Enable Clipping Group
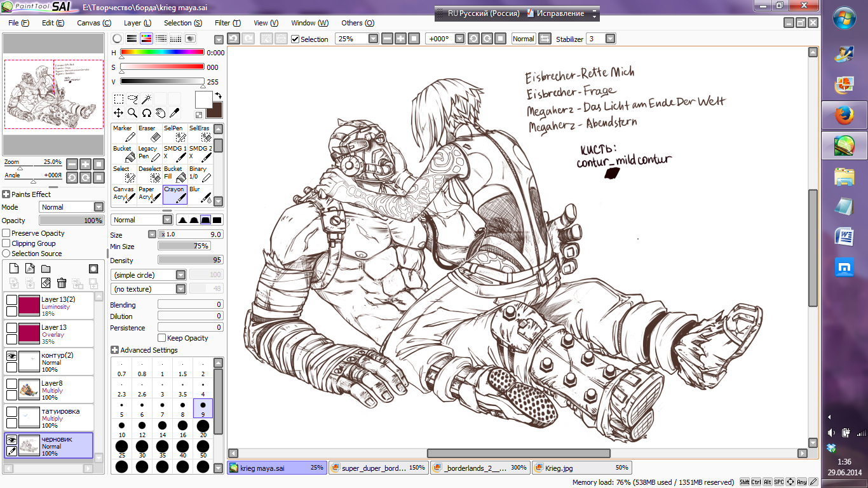The height and width of the screenshot is (488, 868). click(6, 243)
